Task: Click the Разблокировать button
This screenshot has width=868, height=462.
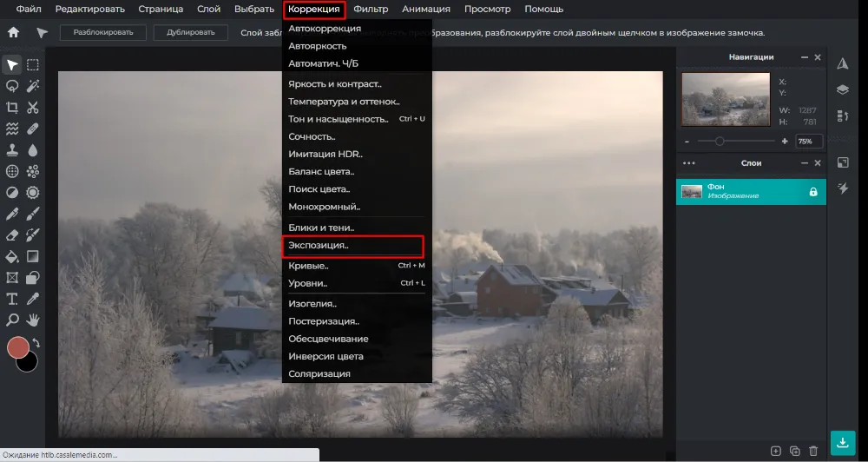Action: point(103,32)
